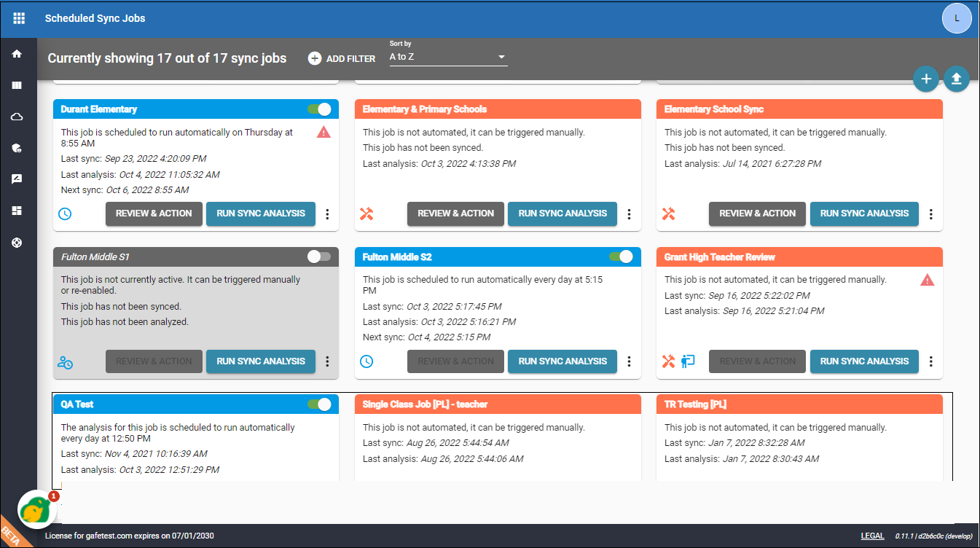The image size is (980, 548).
Task: Open the user account avatar menu
Action: click(x=957, y=18)
